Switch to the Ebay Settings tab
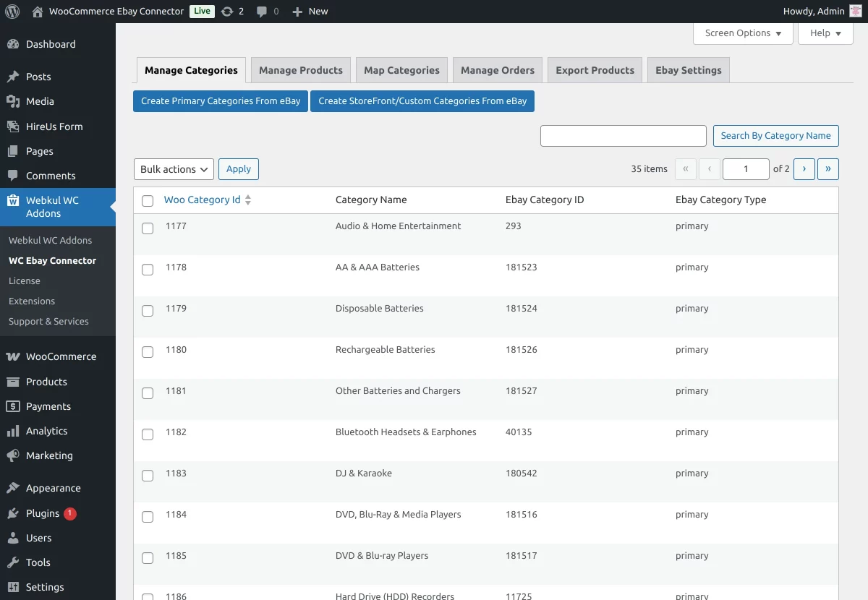The image size is (868, 600). point(688,69)
